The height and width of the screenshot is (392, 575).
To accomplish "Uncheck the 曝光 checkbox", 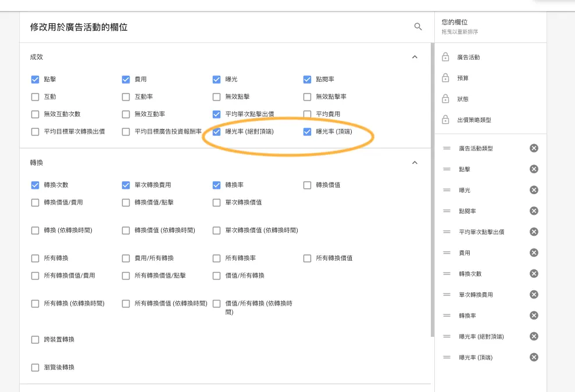I will click(x=216, y=79).
